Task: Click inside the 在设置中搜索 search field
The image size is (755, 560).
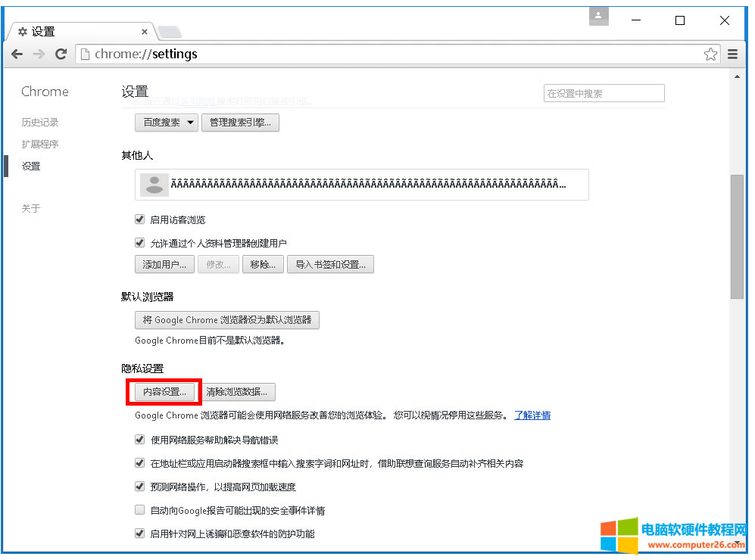Action: pyautogui.click(x=604, y=92)
